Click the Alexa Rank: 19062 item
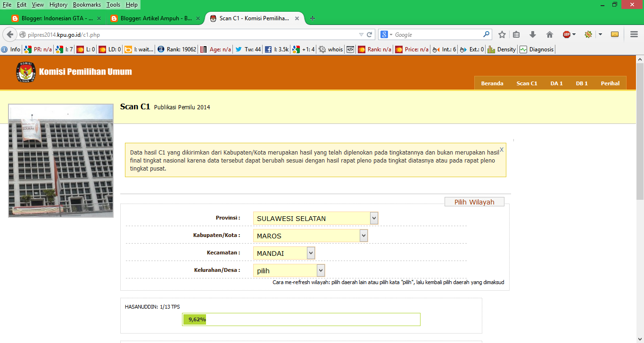The height and width of the screenshot is (343, 644). point(177,49)
